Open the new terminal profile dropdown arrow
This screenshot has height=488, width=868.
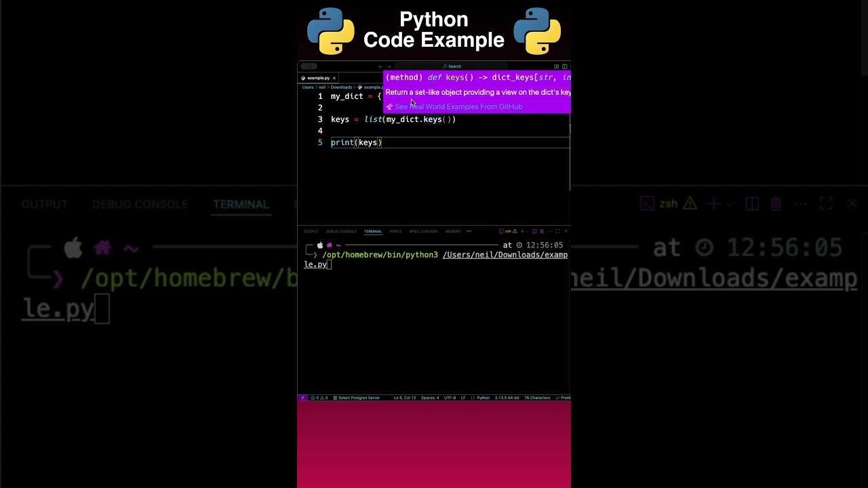point(528,231)
